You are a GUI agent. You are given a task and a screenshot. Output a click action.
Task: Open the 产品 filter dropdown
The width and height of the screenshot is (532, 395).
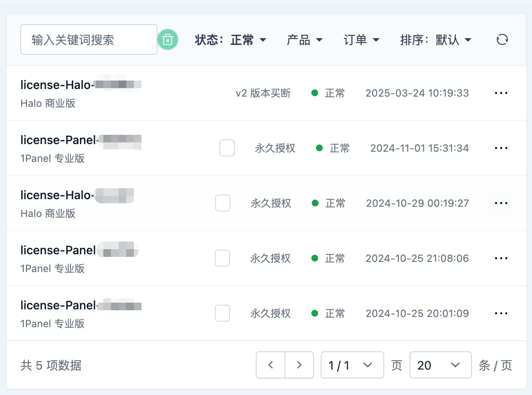305,40
